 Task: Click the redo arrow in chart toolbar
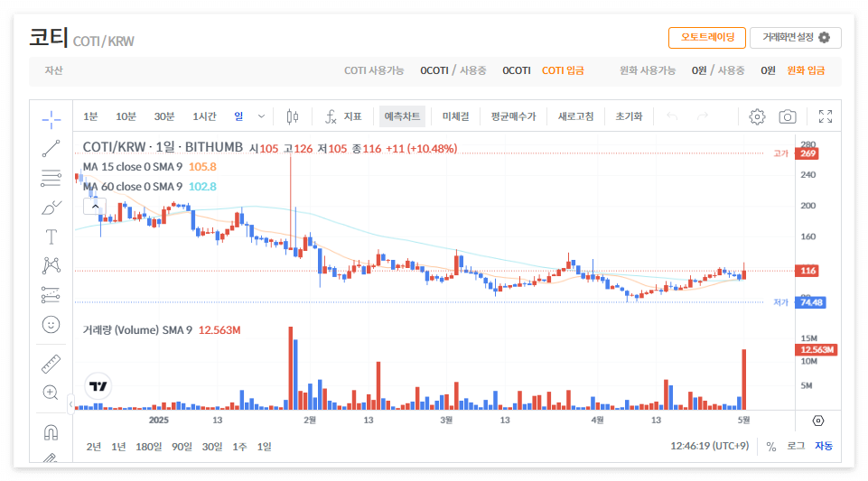(703, 116)
